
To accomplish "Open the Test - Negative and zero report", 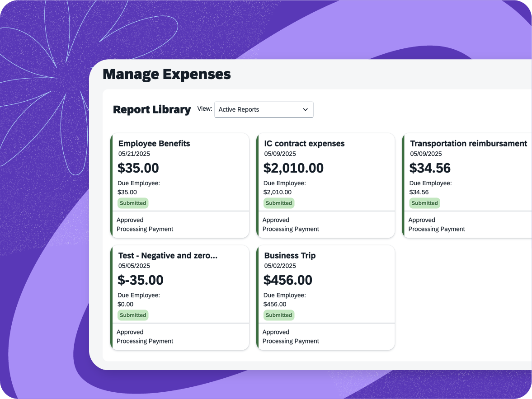I will click(168, 256).
